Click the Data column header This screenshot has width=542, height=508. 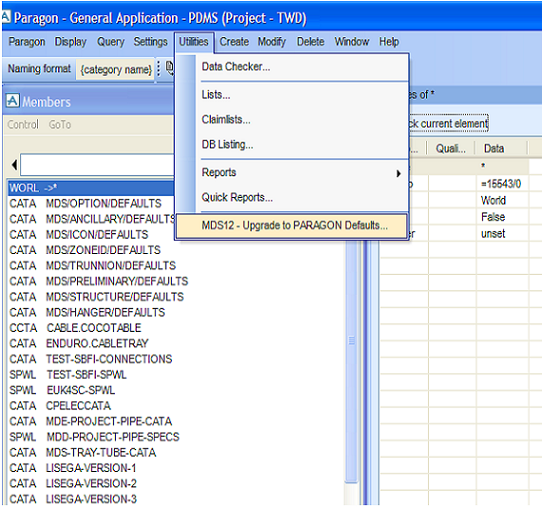501,149
